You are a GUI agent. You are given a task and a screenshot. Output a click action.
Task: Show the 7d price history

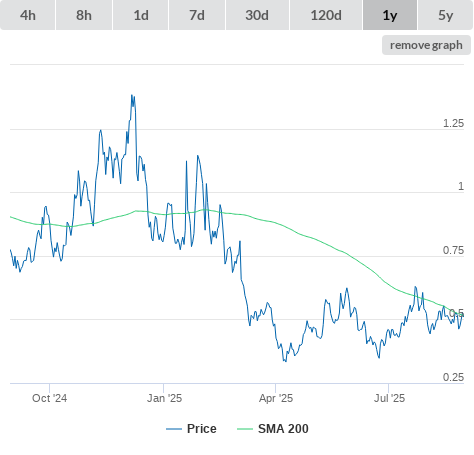pos(197,15)
